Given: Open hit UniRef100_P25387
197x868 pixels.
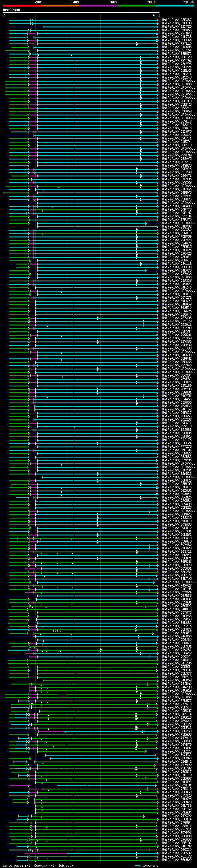Looking at the screenshot, I should pos(176,20).
